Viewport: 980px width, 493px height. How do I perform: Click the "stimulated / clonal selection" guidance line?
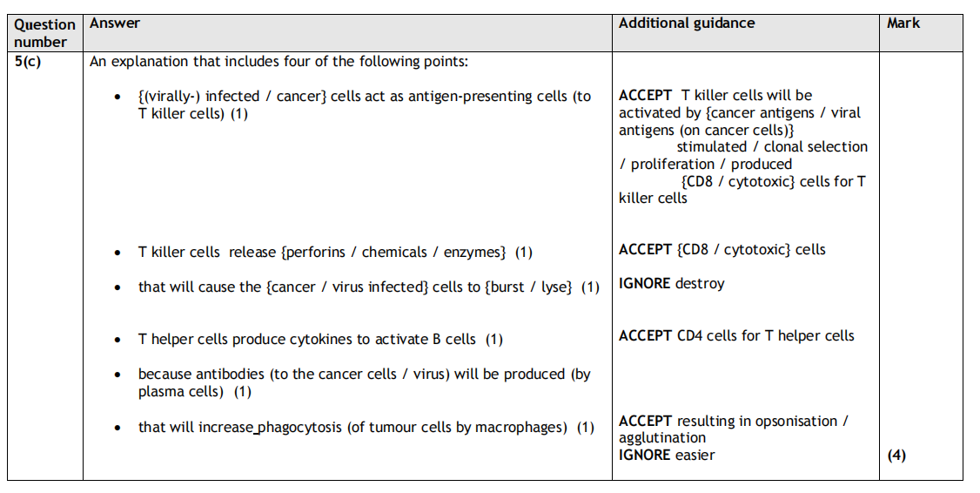click(x=771, y=147)
